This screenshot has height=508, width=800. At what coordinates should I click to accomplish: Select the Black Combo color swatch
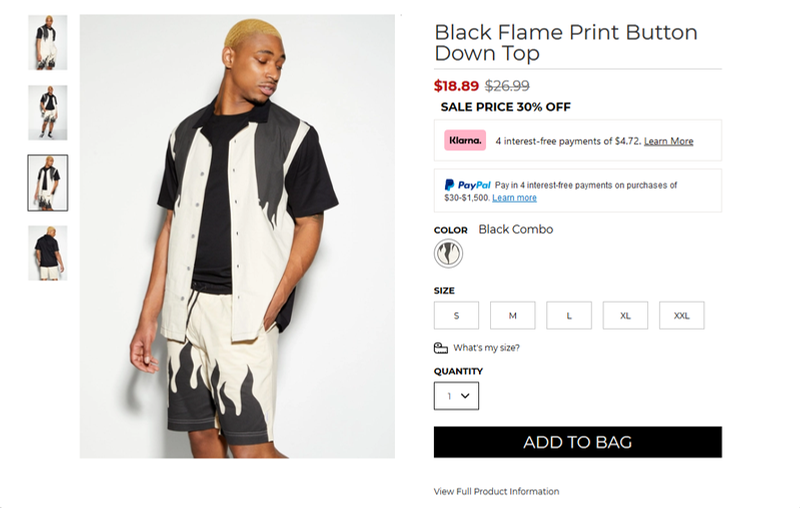click(x=448, y=254)
